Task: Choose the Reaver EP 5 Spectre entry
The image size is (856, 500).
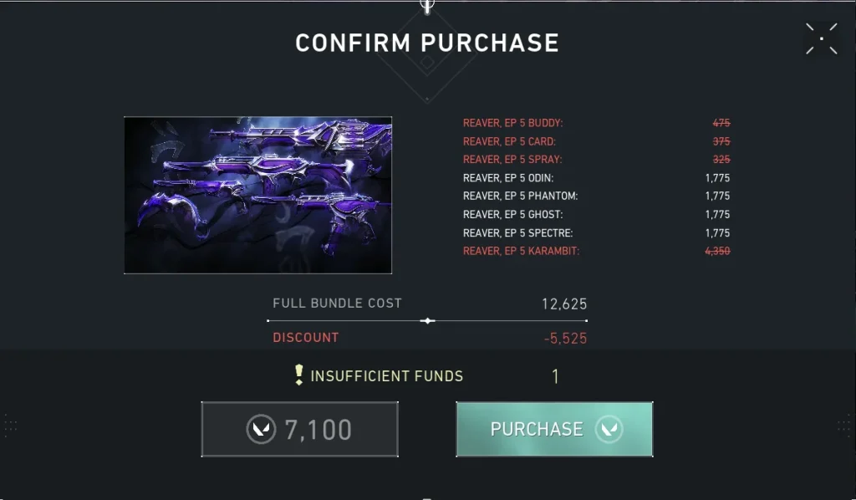Action: click(x=517, y=233)
